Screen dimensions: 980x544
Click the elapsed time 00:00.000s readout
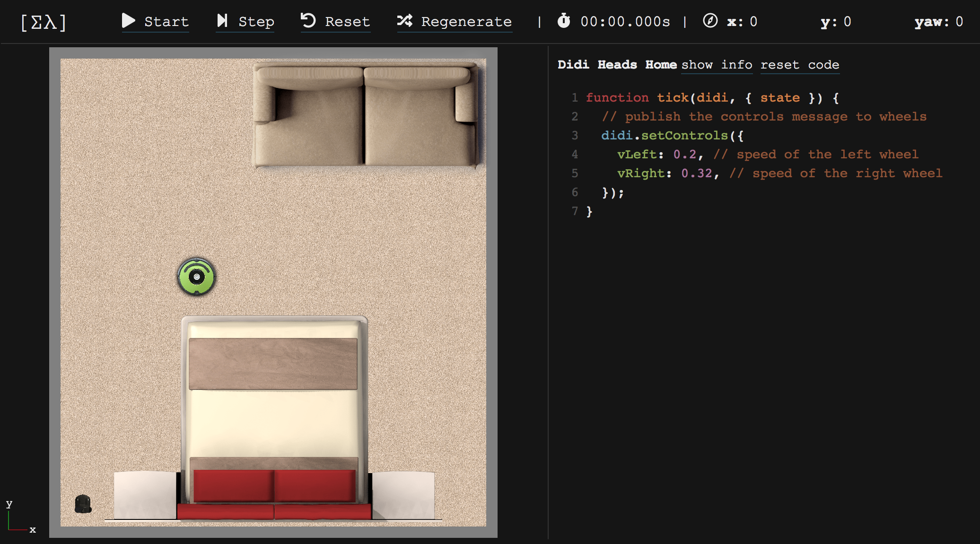pyautogui.click(x=625, y=22)
